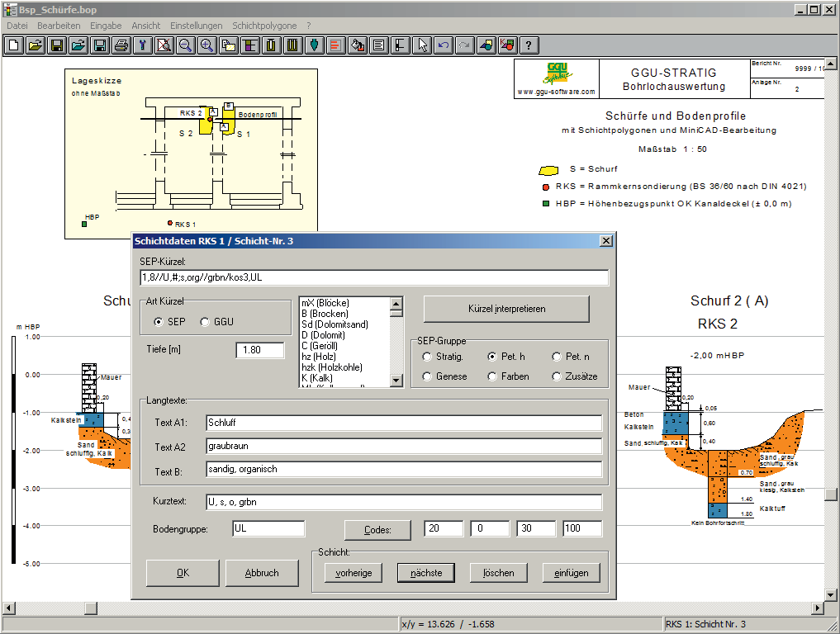840x634 pixels.
Task: Open the Ansicht menu
Action: click(145, 26)
